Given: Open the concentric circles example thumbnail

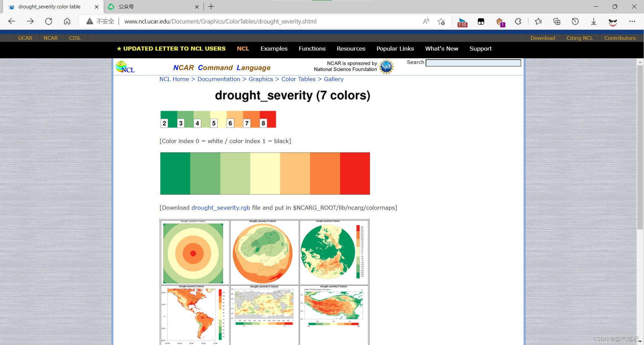Looking at the screenshot, I should (195, 252).
